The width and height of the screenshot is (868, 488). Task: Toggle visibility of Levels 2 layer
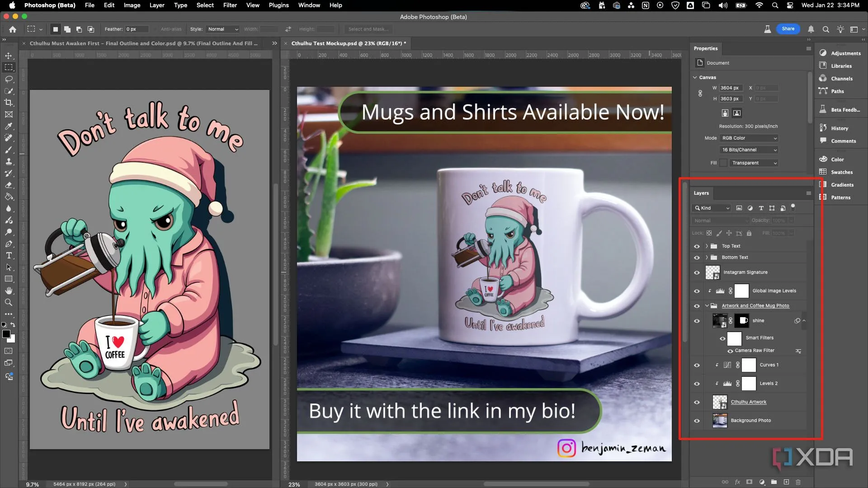[697, 384]
